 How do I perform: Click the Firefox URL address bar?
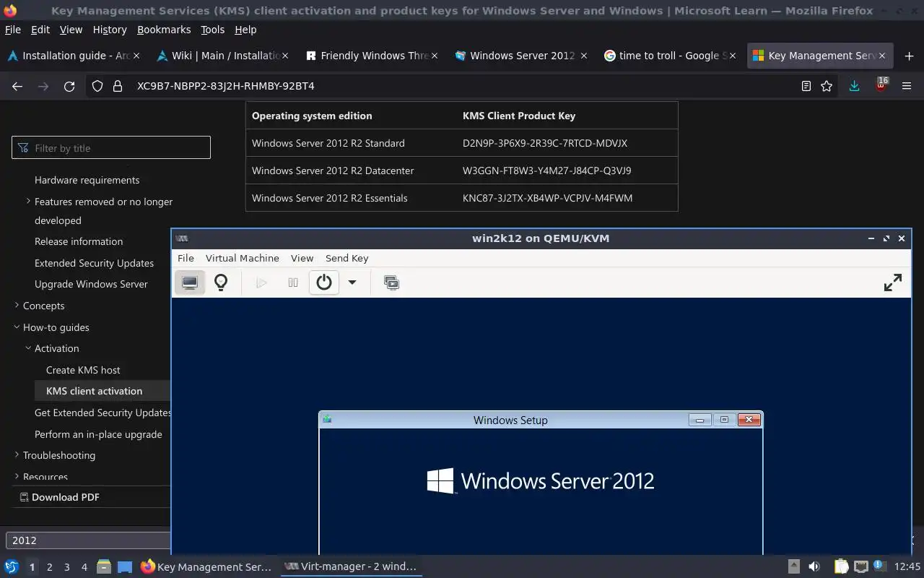462,86
